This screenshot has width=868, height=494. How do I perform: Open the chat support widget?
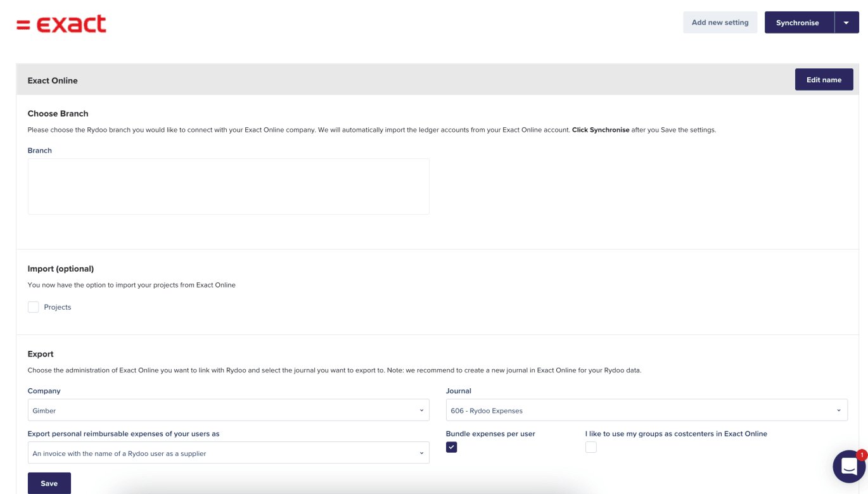[848, 467]
